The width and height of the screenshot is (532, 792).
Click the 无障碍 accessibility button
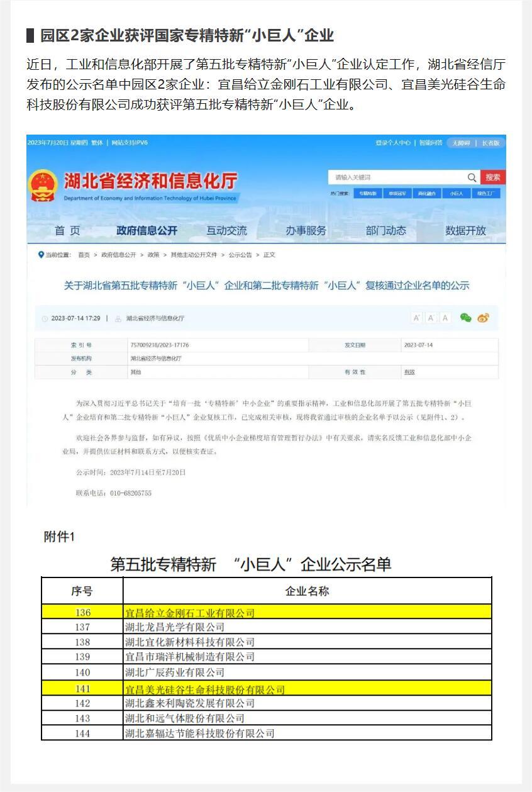(460, 143)
